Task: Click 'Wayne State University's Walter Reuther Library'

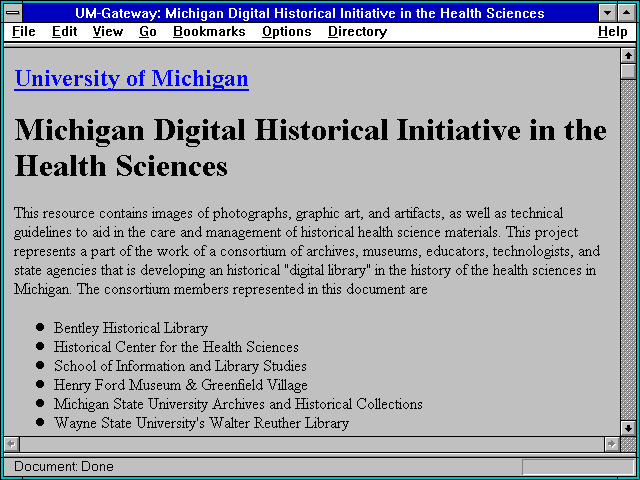Action: coord(201,423)
